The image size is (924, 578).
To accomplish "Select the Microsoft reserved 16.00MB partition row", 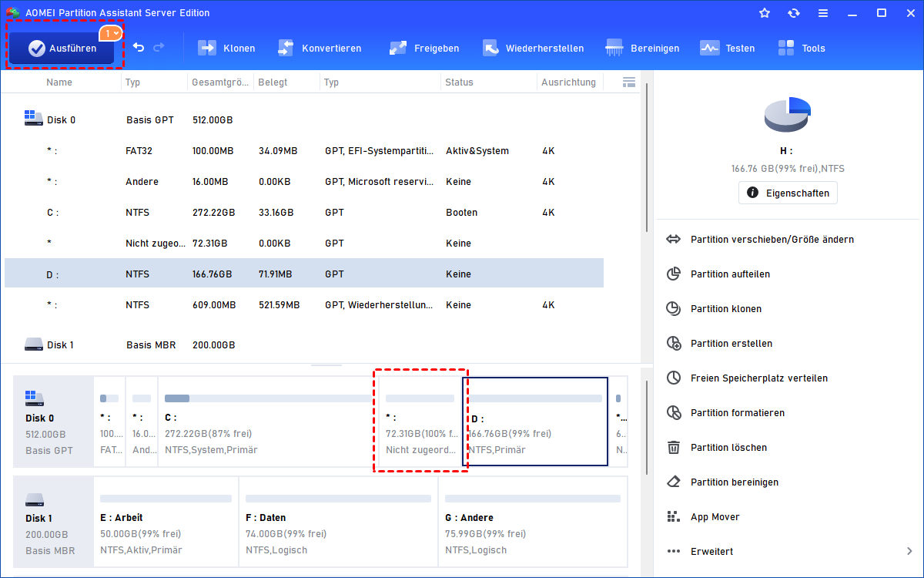I will pos(304,182).
